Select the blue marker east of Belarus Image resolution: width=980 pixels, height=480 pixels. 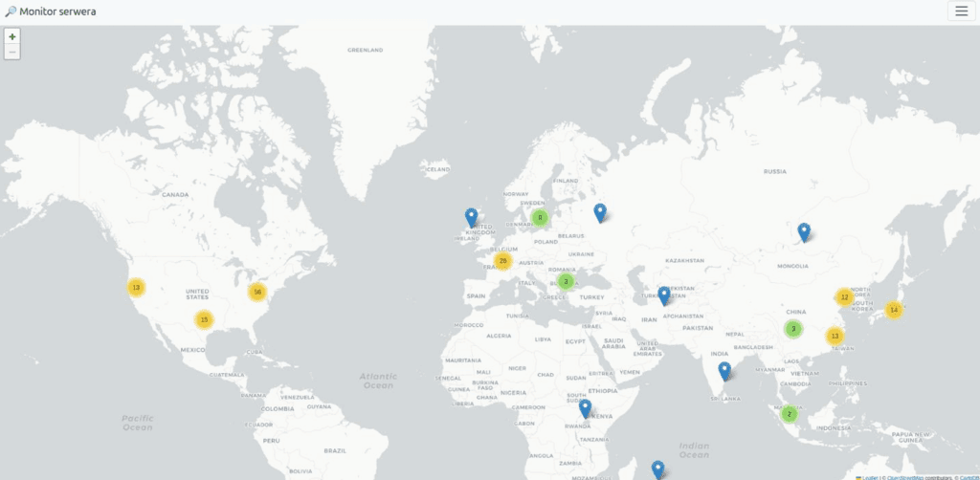[600, 213]
